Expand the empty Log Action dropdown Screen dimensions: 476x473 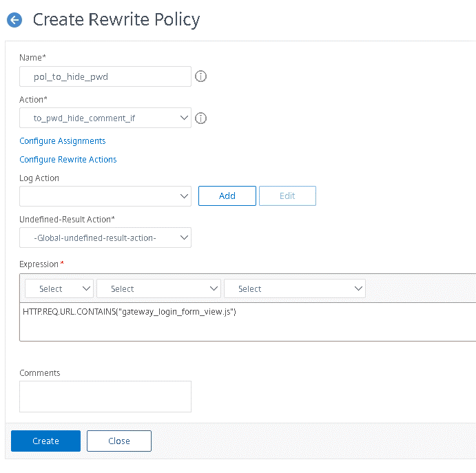point(105,196)
